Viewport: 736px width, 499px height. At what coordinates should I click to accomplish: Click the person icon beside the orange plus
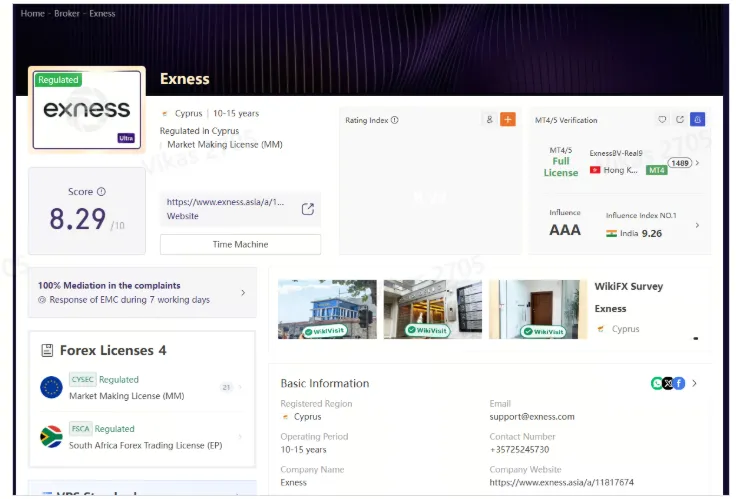point(490,119)
